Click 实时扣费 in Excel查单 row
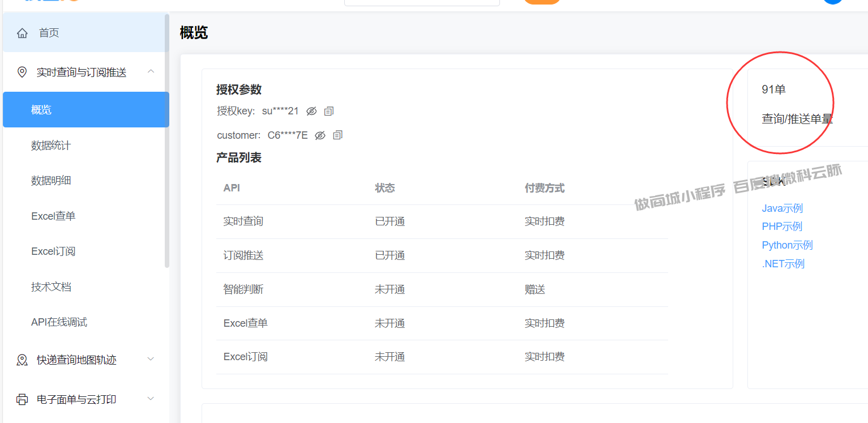 [544, 323]
